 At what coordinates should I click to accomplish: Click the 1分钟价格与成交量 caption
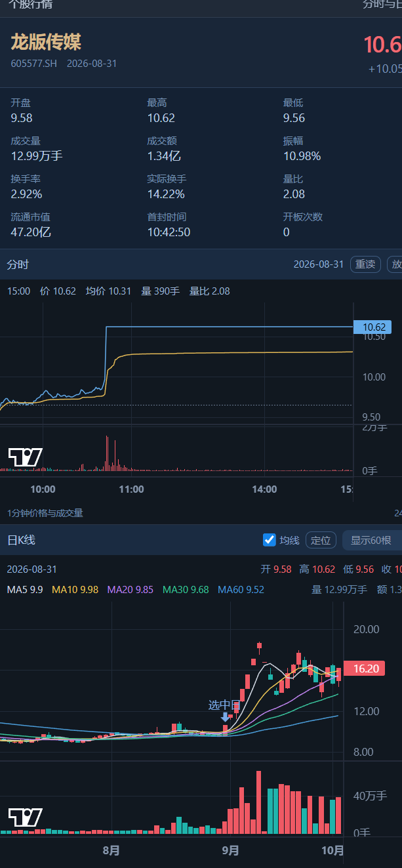tap(45, 513)
